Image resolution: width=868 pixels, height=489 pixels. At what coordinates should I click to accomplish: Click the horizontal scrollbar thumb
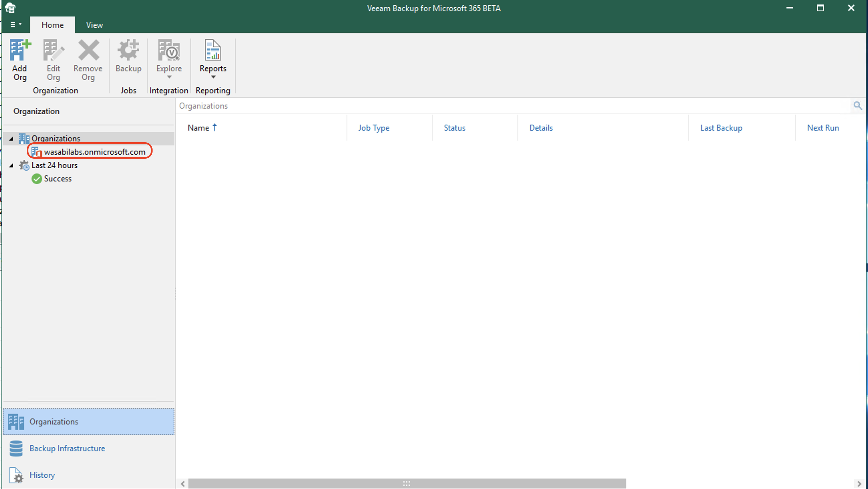[x=407, y=484]
